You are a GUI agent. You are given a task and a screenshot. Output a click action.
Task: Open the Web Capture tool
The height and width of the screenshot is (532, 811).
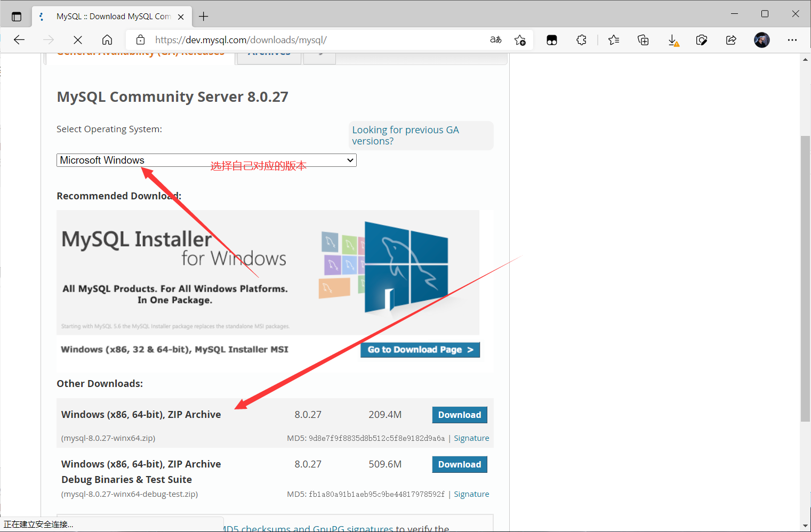(x=702, y=39)
